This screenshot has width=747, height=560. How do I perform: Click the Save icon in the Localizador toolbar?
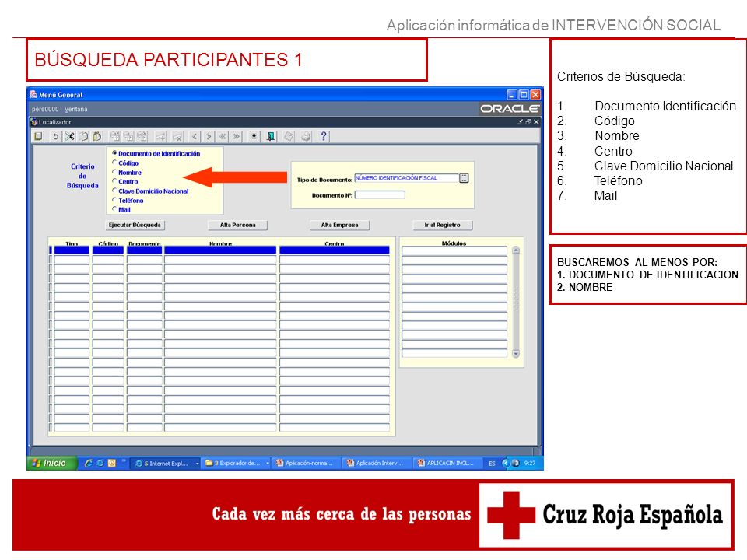(x=39, y=137)
